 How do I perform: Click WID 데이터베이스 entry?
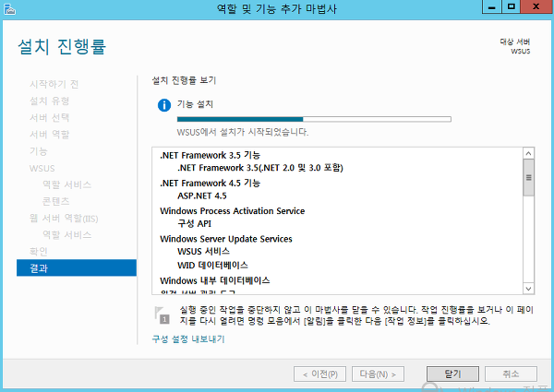point(212,266)
